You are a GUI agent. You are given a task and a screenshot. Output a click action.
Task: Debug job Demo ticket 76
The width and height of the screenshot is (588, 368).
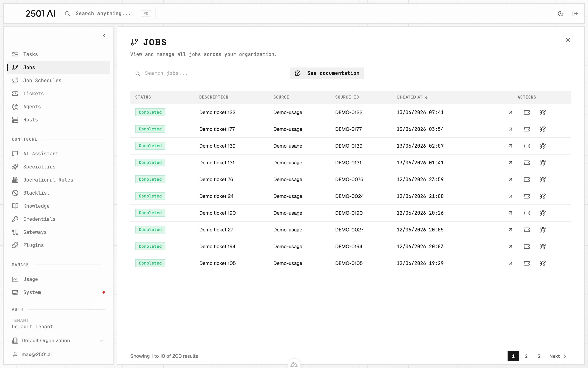543,180
